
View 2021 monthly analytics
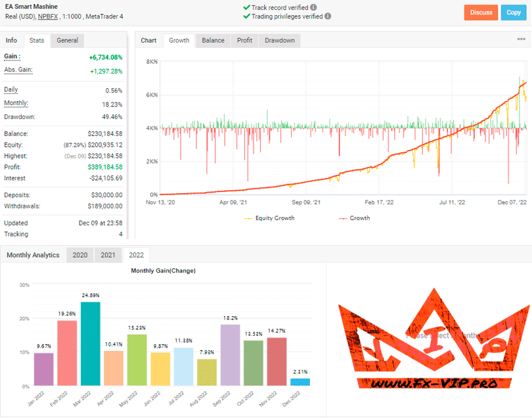(x=107, y=255)
